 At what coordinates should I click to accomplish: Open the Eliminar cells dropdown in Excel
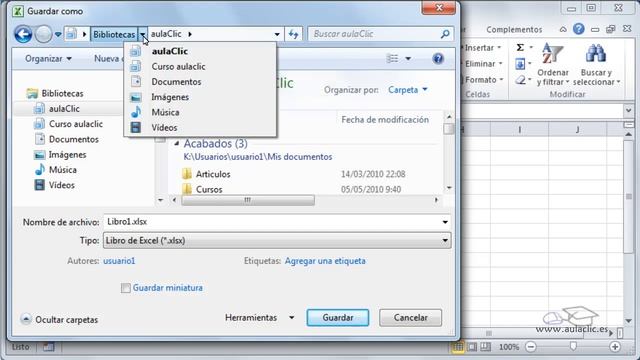tap(484, 64)
